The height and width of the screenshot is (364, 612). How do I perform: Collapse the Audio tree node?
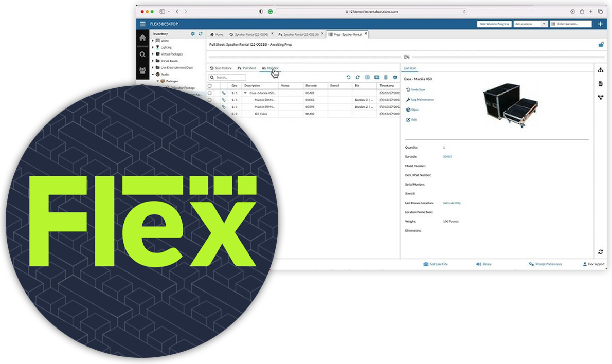pyautogui.click(x=153, y=74)
